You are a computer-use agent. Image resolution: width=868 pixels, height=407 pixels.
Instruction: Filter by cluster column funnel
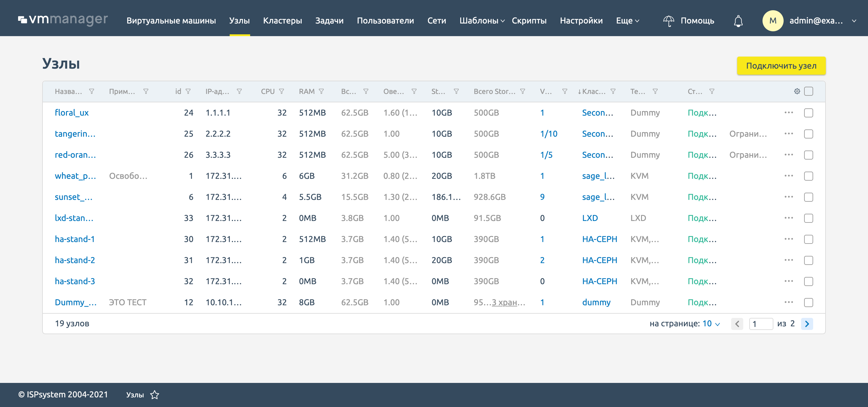coord(613,91)
